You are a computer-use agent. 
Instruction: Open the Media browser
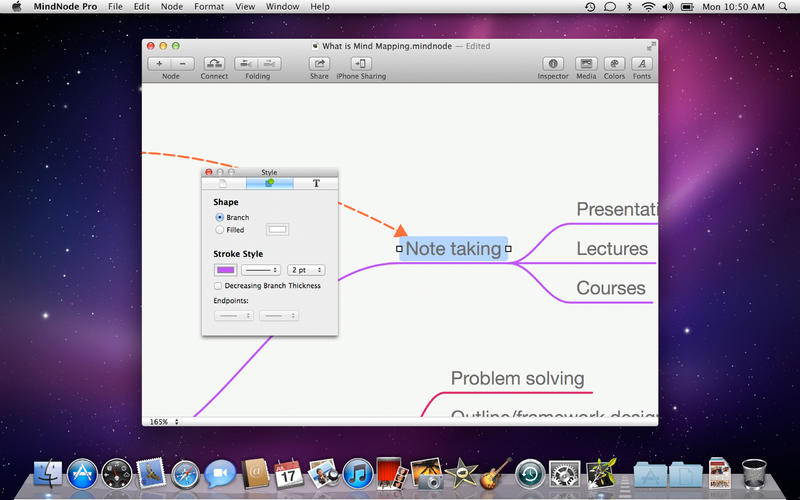[586, 63]
